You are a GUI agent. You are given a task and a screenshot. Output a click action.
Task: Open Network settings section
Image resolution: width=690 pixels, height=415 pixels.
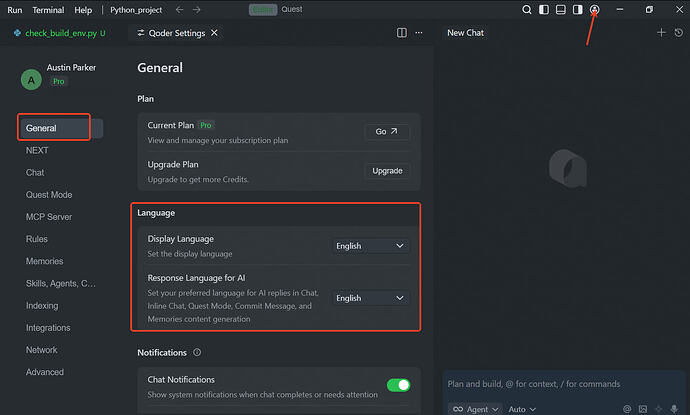pyautogui.click(x=41, y=350)
